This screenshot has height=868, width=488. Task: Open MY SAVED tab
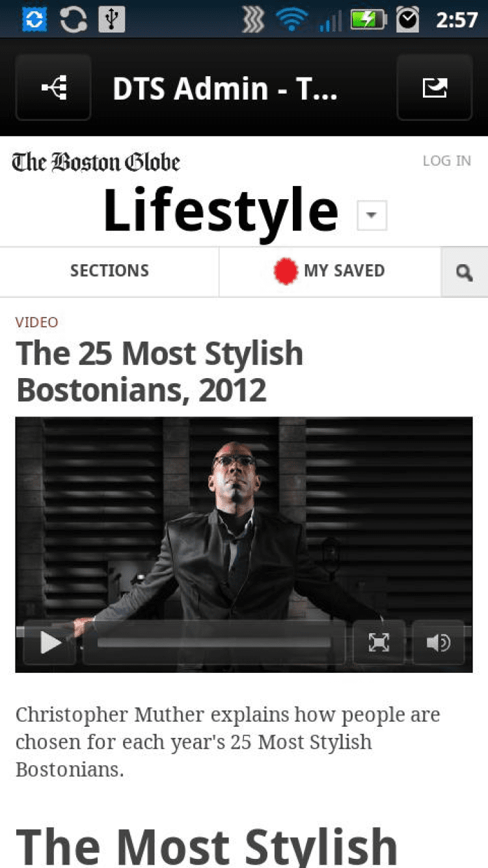click(330, 271)
